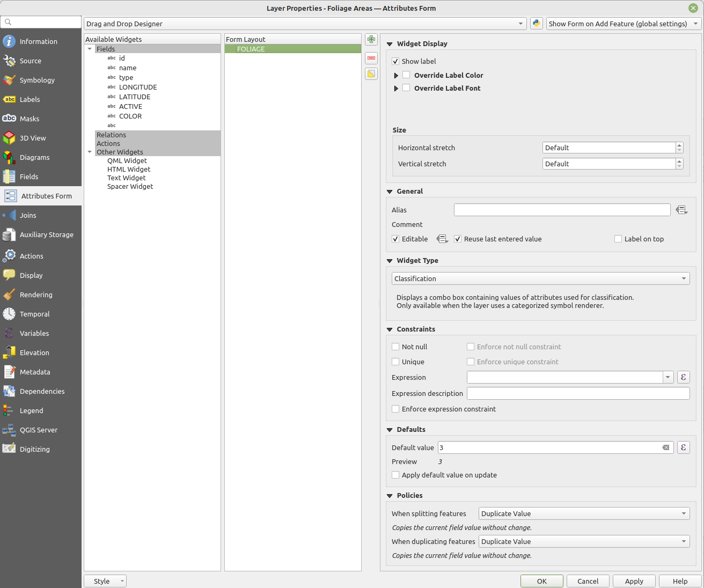Open the Drag and Drop Designer dropdown
The image size is (704, 588).
click(305, 24)
